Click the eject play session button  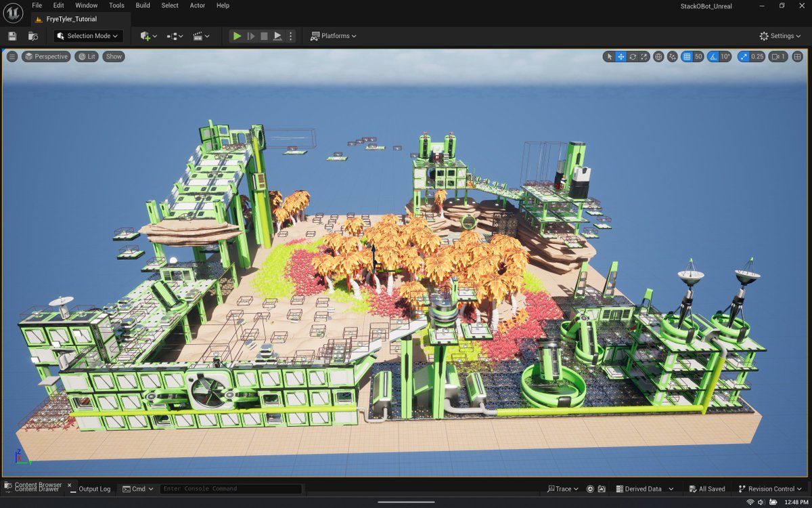pos(277,36)
